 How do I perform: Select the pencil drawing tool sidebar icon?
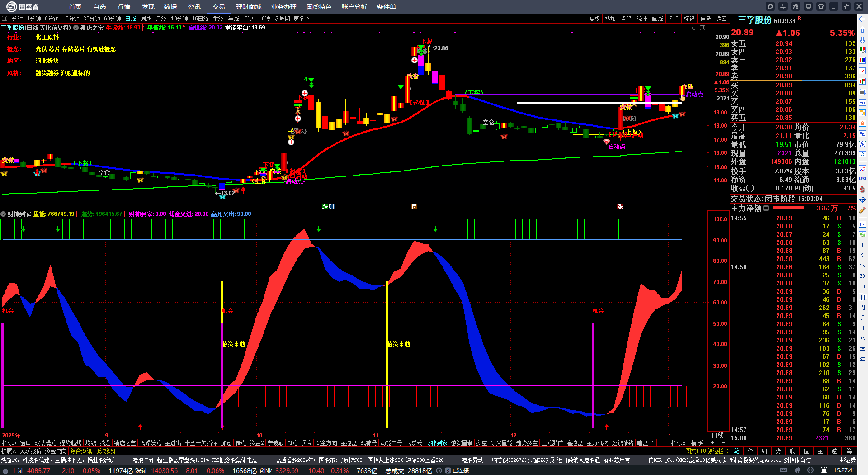[x=863, y=210]
